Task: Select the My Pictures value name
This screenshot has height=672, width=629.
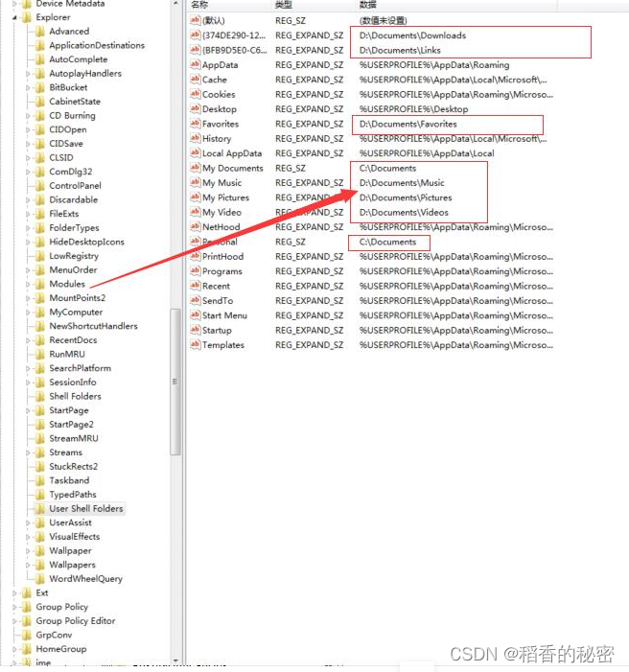Action: tap(225, 197)
